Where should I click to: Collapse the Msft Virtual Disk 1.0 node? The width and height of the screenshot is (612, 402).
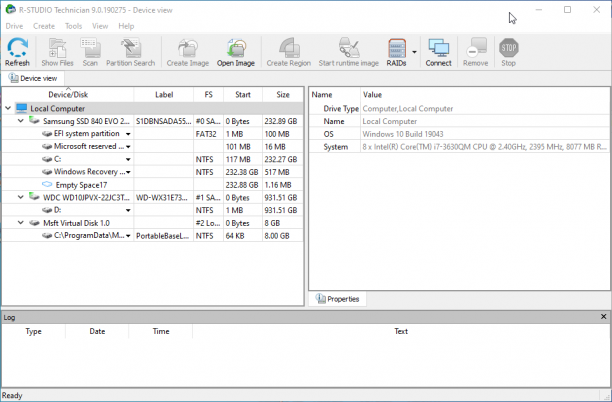coord(21,223)
